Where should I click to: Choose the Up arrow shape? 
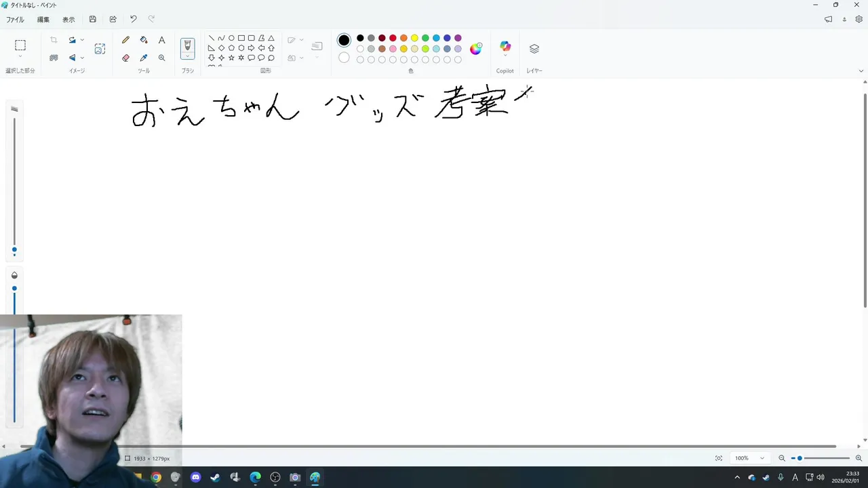click(x=271, y=48)
